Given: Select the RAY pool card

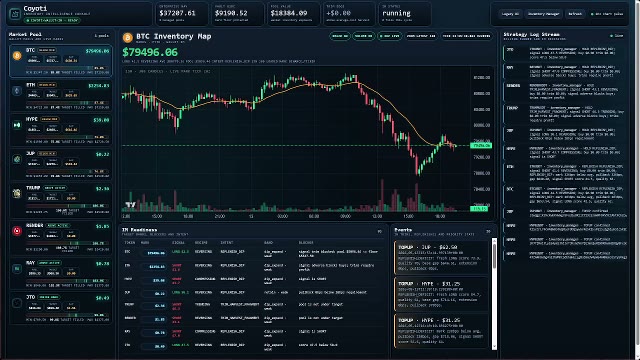Looking at the screenshot, I should point(61,274).
